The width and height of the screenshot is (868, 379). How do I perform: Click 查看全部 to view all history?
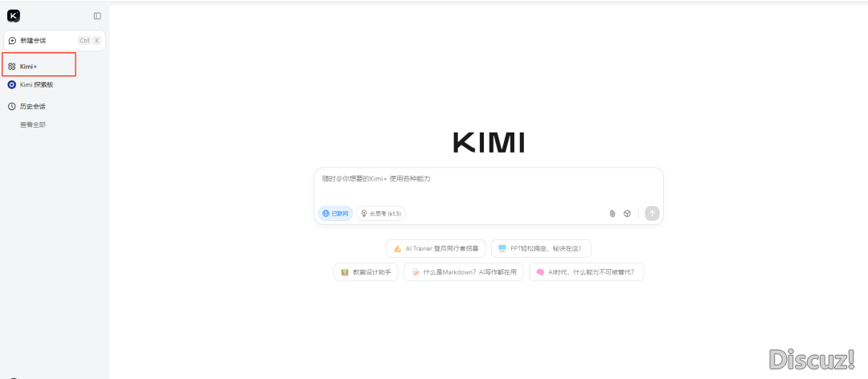(x=33, y=124)
